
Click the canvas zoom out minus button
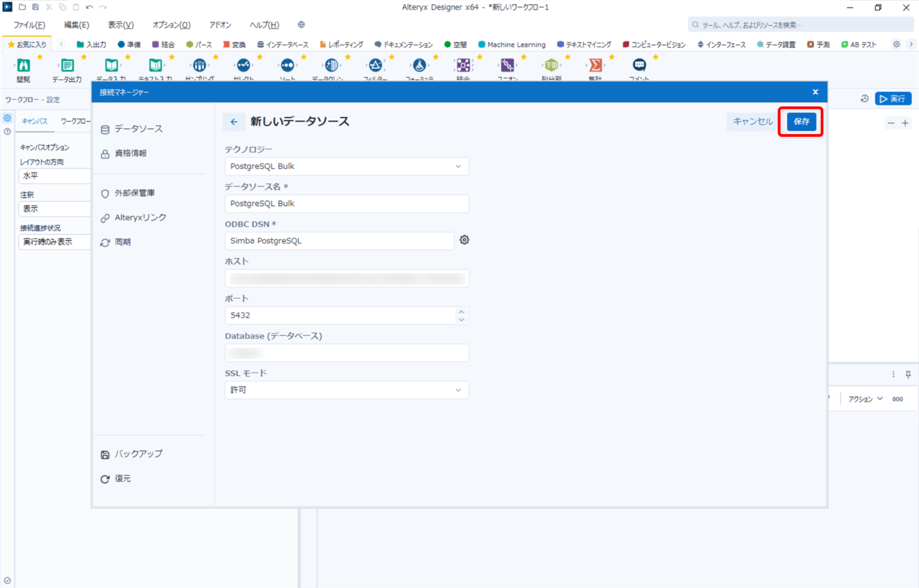(891, 123)
